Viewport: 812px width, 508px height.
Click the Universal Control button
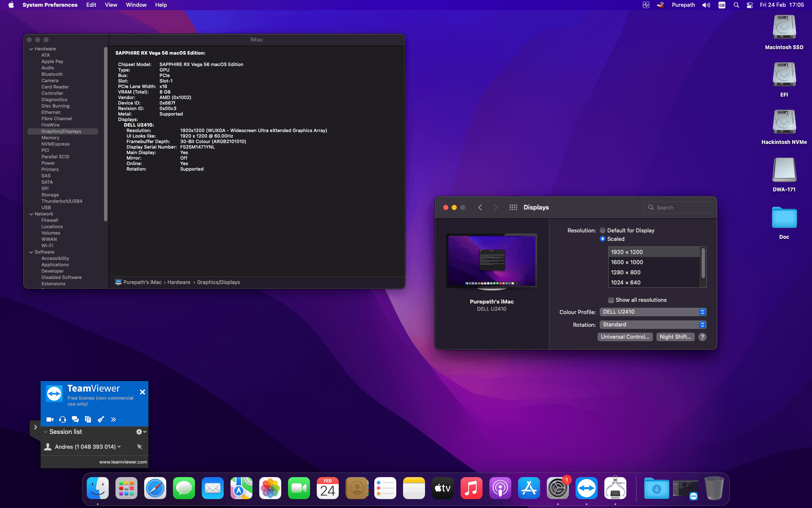625,337
